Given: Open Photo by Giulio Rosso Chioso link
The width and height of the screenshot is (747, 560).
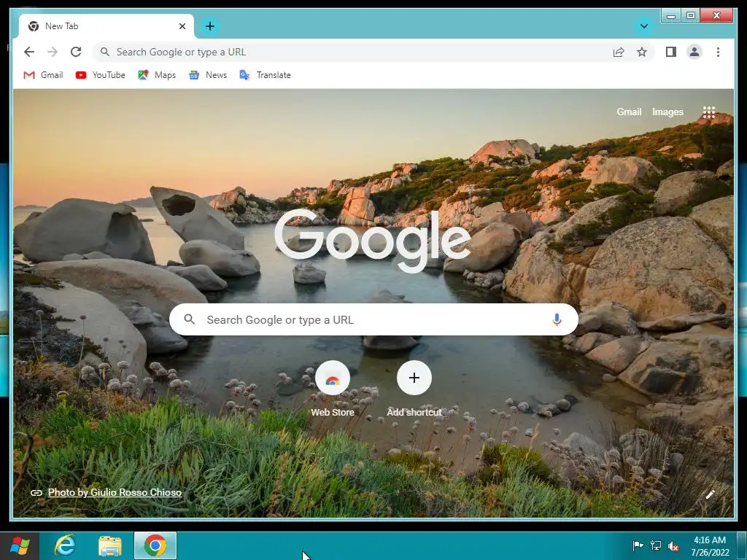Looking at the screenshot, I should click(x=115, y=492).
